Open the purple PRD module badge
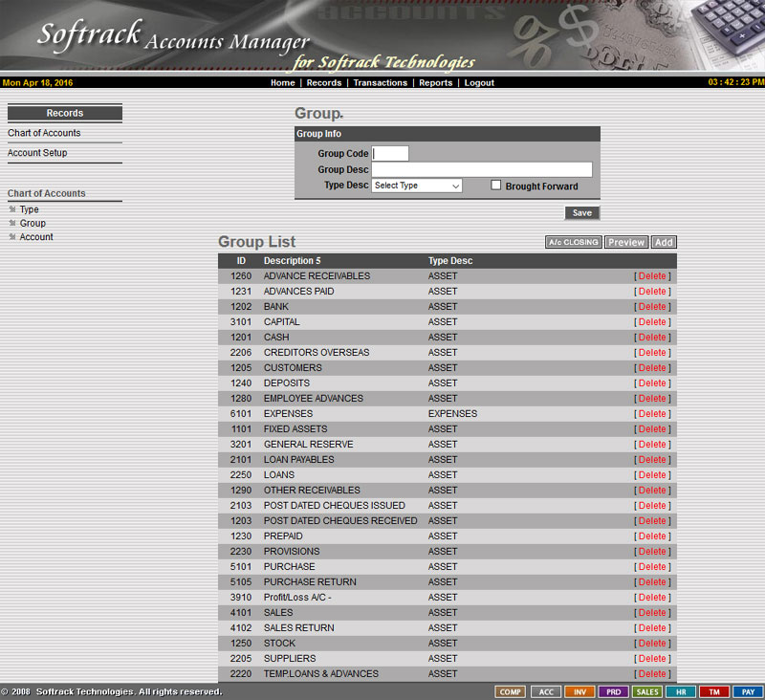The width and height of the screenshot is (765, 700). (x=613, y=691)
